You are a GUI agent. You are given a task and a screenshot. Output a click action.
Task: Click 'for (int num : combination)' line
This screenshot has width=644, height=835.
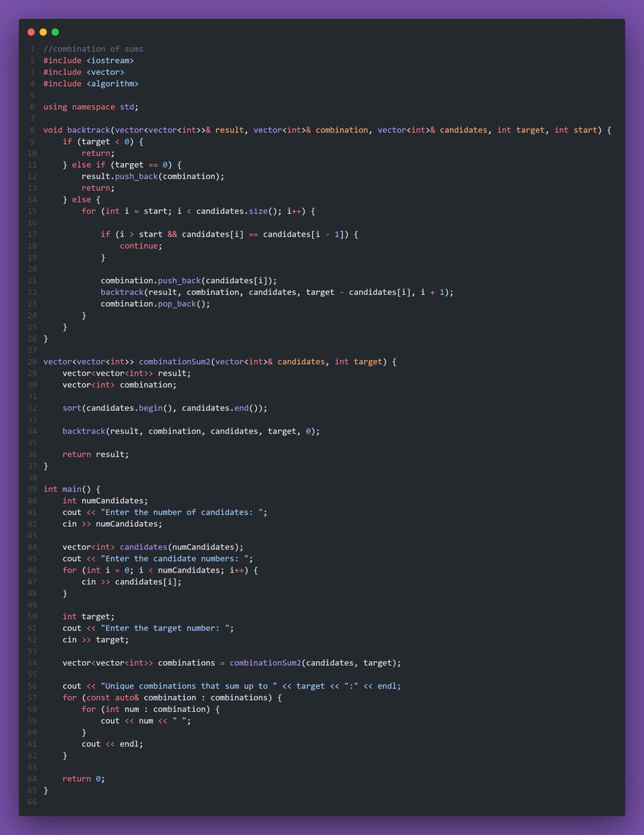[150, 709]
